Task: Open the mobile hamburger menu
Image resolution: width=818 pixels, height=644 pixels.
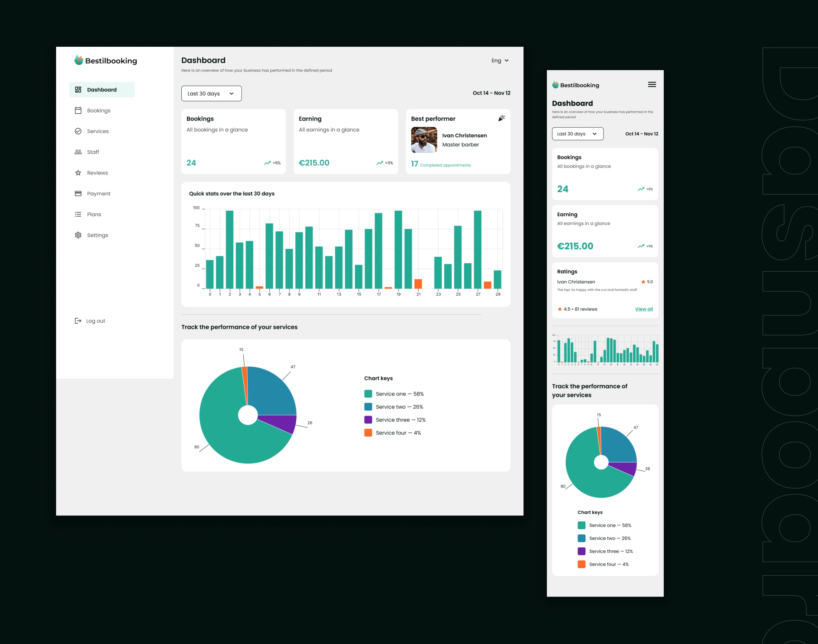Action: [x=652, y=84]
